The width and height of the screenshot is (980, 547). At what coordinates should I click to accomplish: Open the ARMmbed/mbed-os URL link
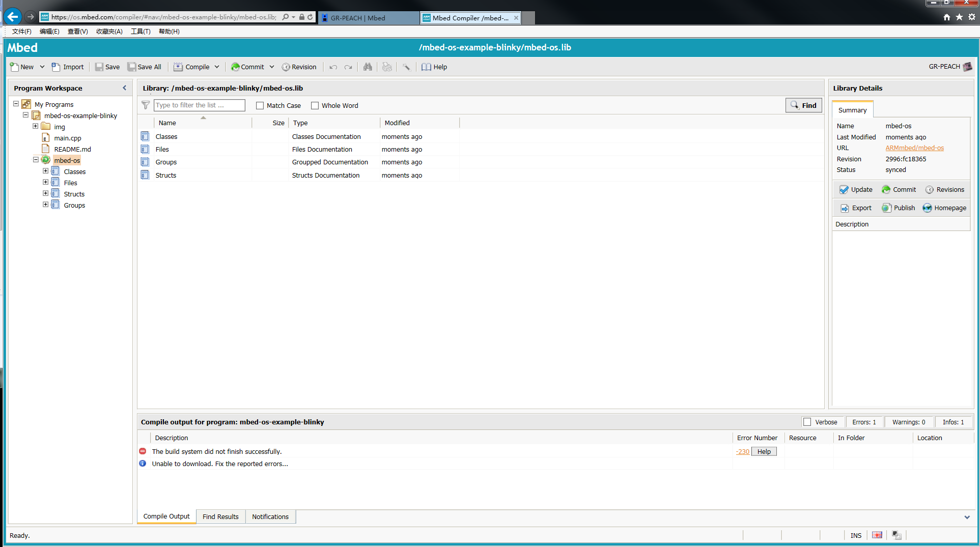tap(914, 148)
